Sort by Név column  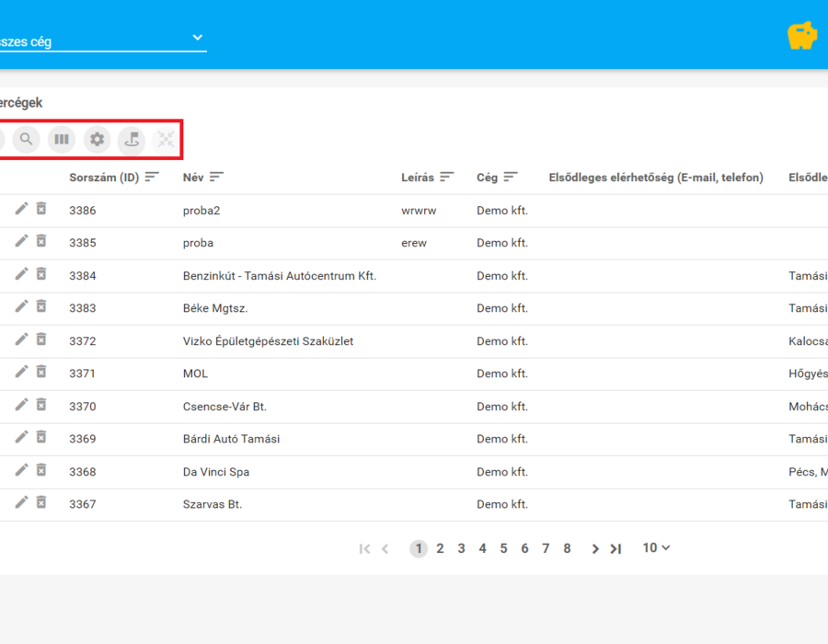point(216,177)
